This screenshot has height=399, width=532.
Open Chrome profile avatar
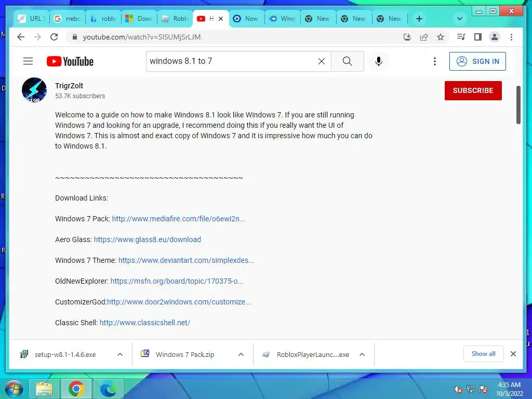(495, 37)
